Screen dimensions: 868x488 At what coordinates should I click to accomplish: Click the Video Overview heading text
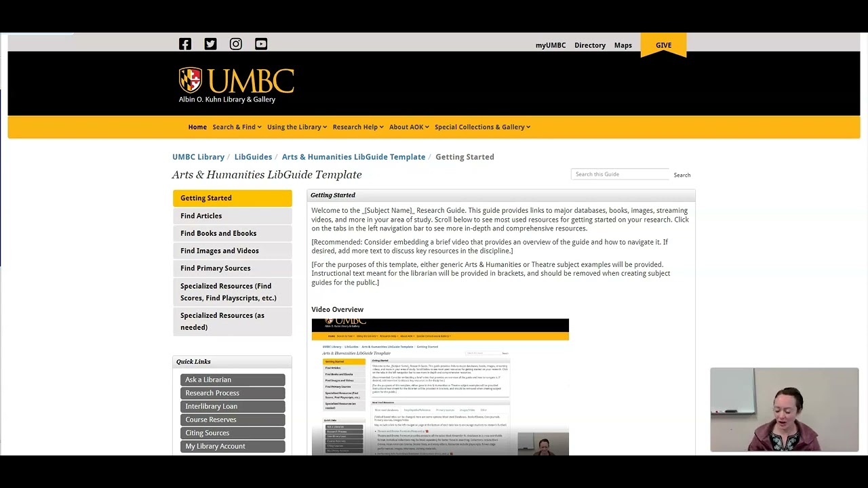coord(337,309)
